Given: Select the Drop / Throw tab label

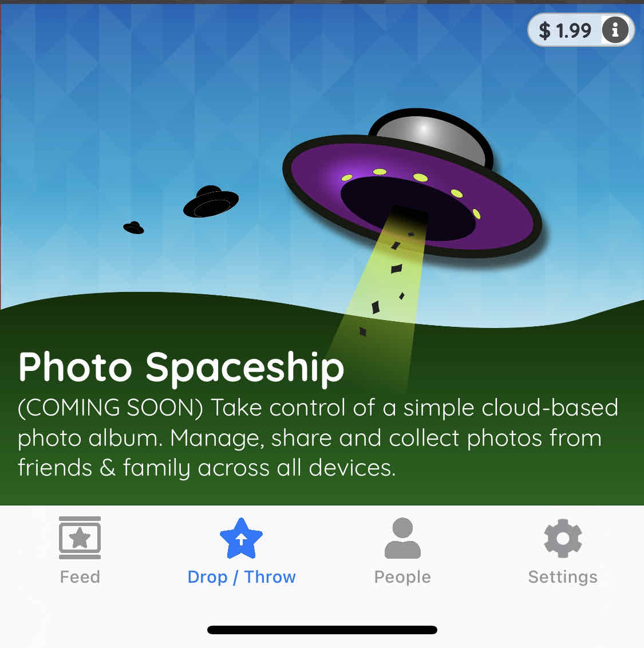Looking at the screenshot, I should pos(242,577).
